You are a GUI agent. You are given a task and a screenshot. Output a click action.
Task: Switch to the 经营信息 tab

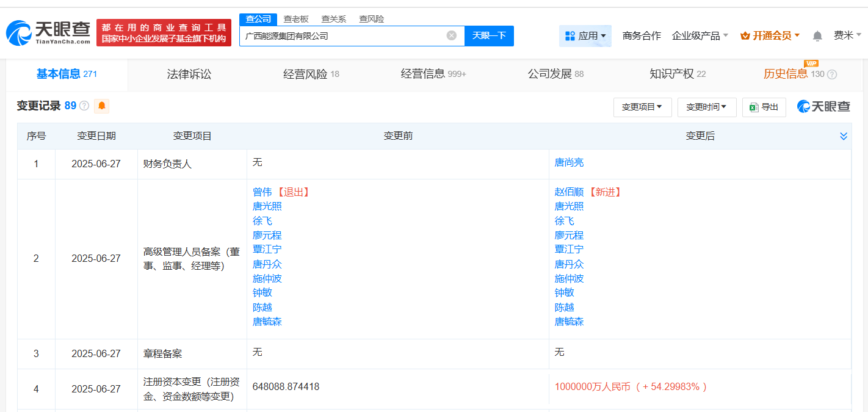point(433,74)
